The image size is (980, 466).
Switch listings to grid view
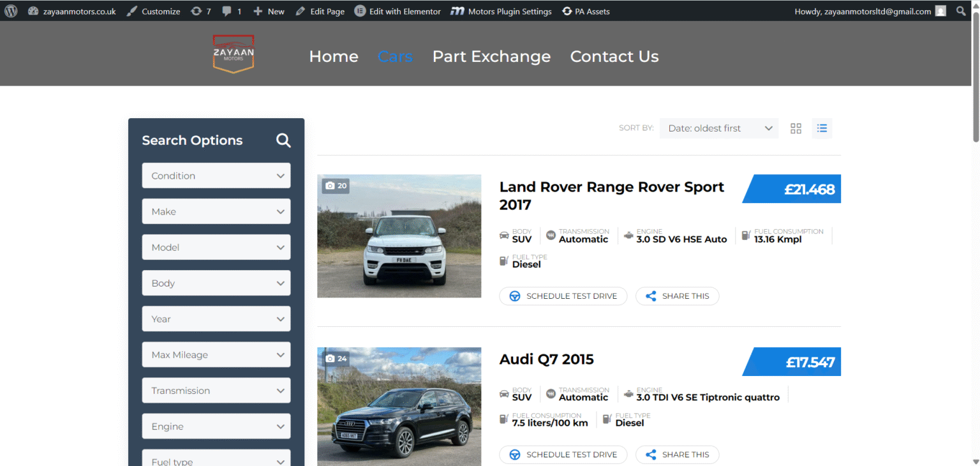tap(796, 128)
